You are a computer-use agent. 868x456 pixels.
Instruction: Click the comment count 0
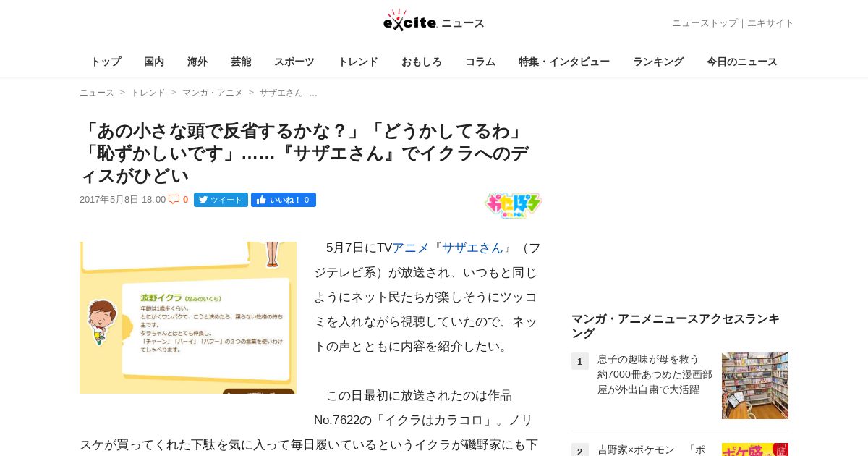tap(185, 200)
